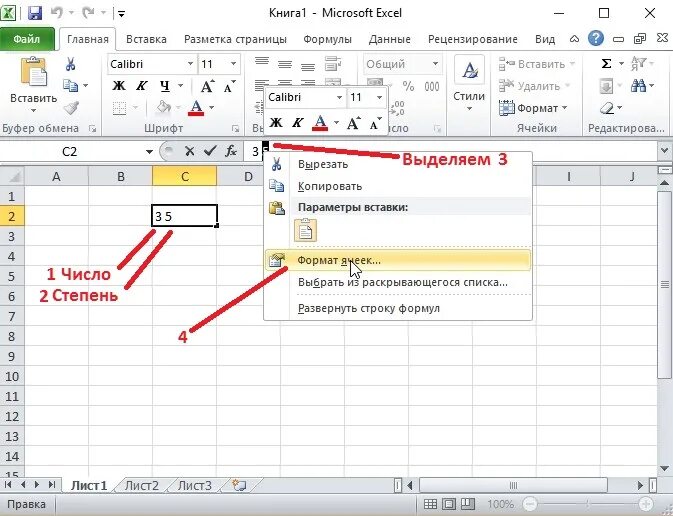Toggle bold Ж in the mini toolbar
Image resolution: width=673 pixels, height=516 pixels.
tap(276, 123)
